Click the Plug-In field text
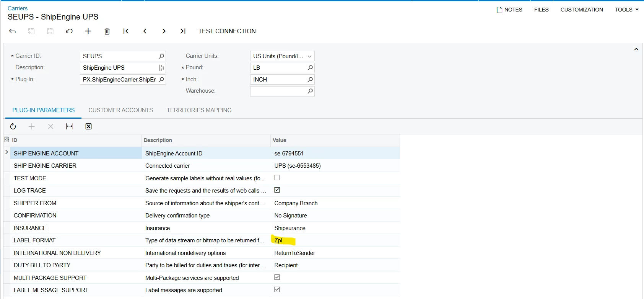Viewport: 644px width, 299px height. pyautogui.click(x=119, y=80)
